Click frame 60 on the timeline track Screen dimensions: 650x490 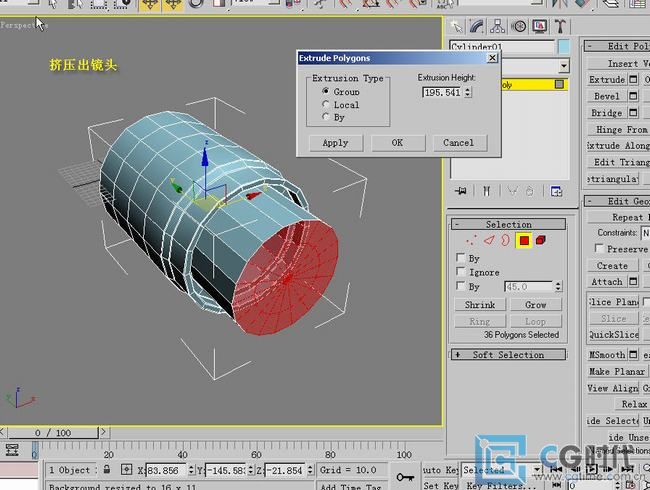point(256,447)
